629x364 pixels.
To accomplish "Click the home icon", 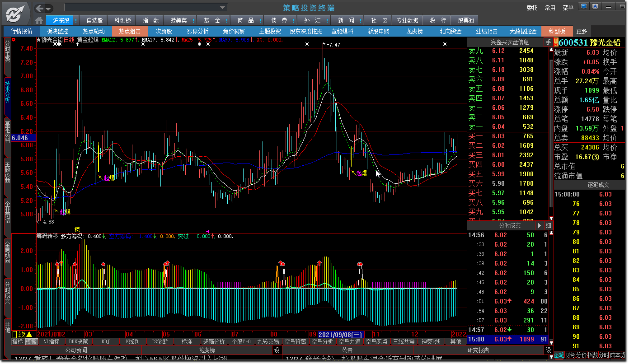I will pos(39,20).
